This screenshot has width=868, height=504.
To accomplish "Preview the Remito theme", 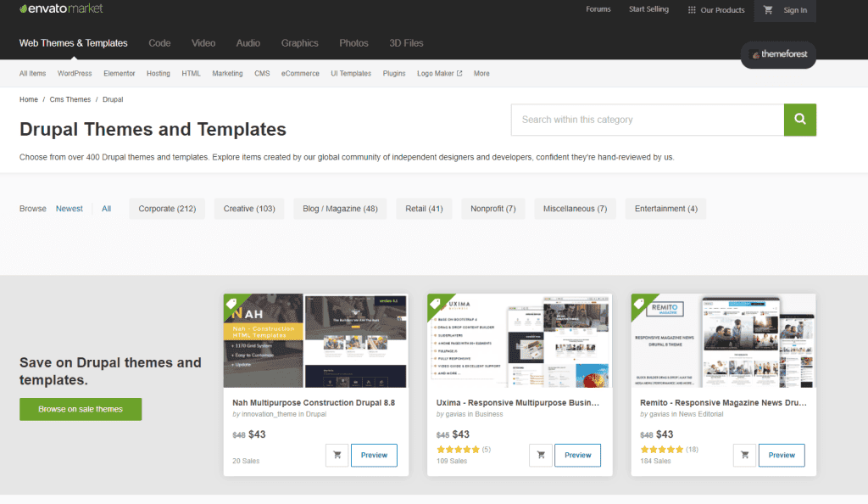I will (782, 456).
